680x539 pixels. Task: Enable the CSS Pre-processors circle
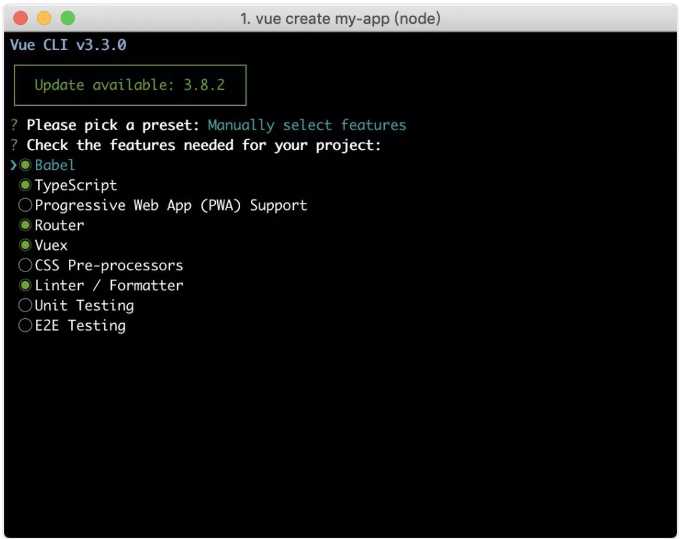click(x=25, y=265)
